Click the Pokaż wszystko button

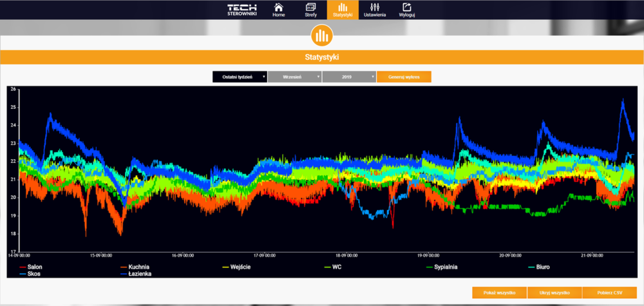coord(498,292)
